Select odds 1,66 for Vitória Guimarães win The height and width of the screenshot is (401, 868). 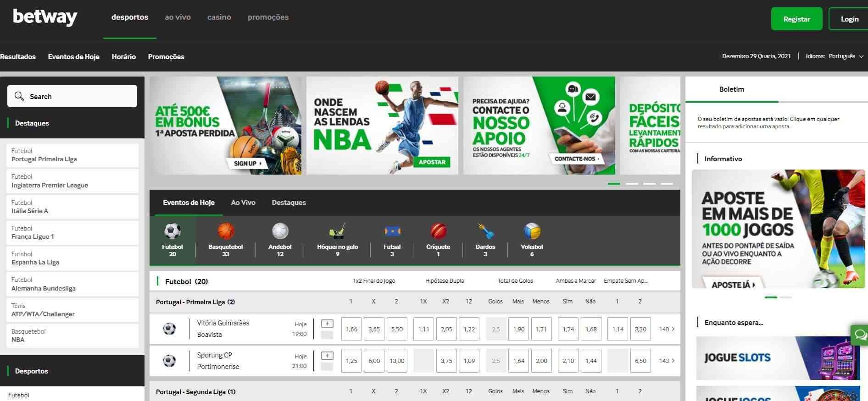[x=351, y=329]
